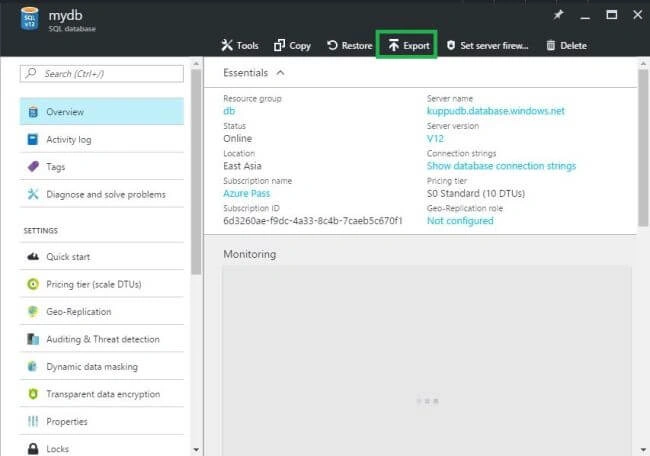This screenshot has height=456, width=650.
Task: Click the Copy database icon
Action: [x=279, y=45]
